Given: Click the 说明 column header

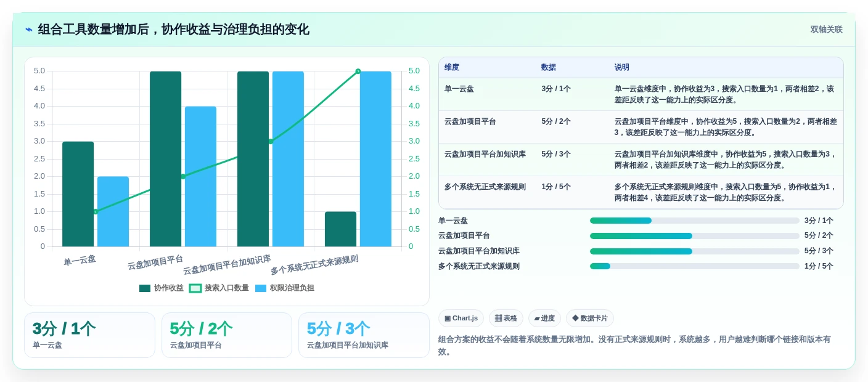Looking at the screenshot, I should pyautogui.click(x=622, y=68).
